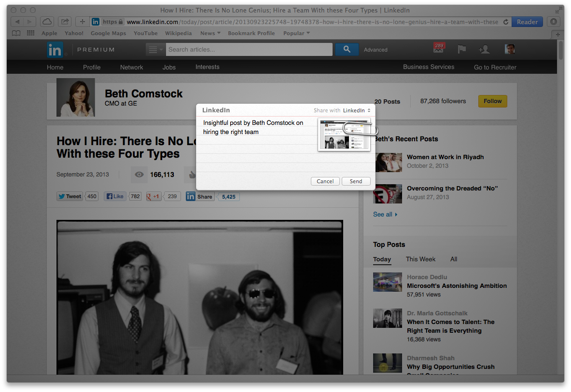Screen dimensions: 571x392
Task: Open Business Services menu
Action: (x=429, y=67)
